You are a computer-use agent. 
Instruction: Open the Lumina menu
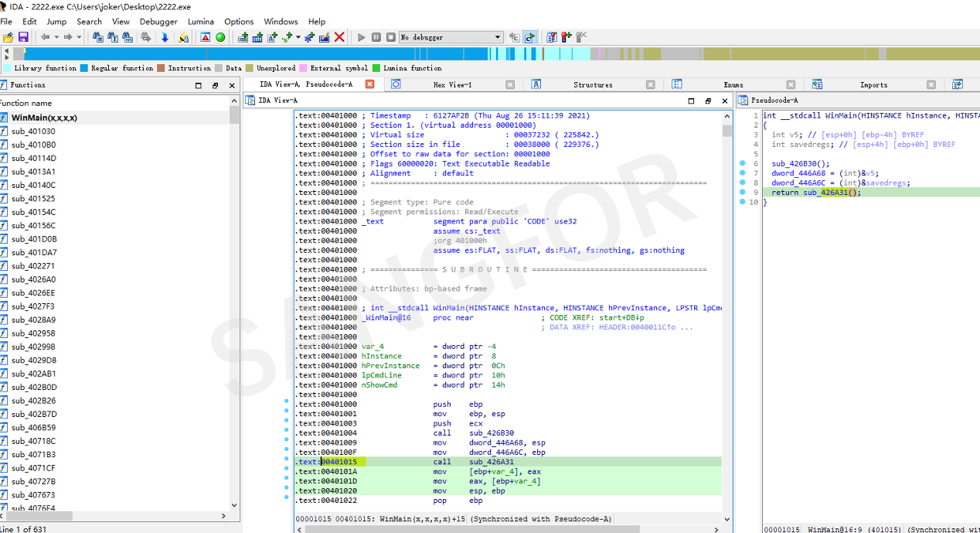coord(201,22)
